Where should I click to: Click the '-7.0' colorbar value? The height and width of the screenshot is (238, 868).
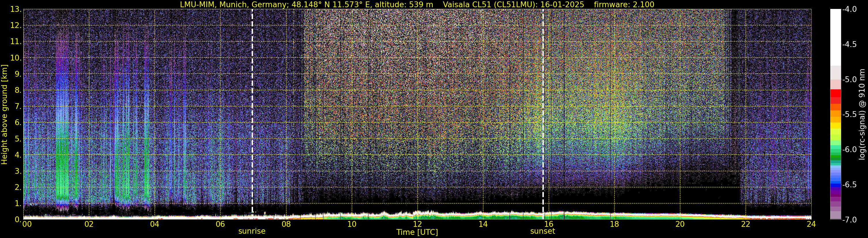pyautogui.click(x=850, y=220)
